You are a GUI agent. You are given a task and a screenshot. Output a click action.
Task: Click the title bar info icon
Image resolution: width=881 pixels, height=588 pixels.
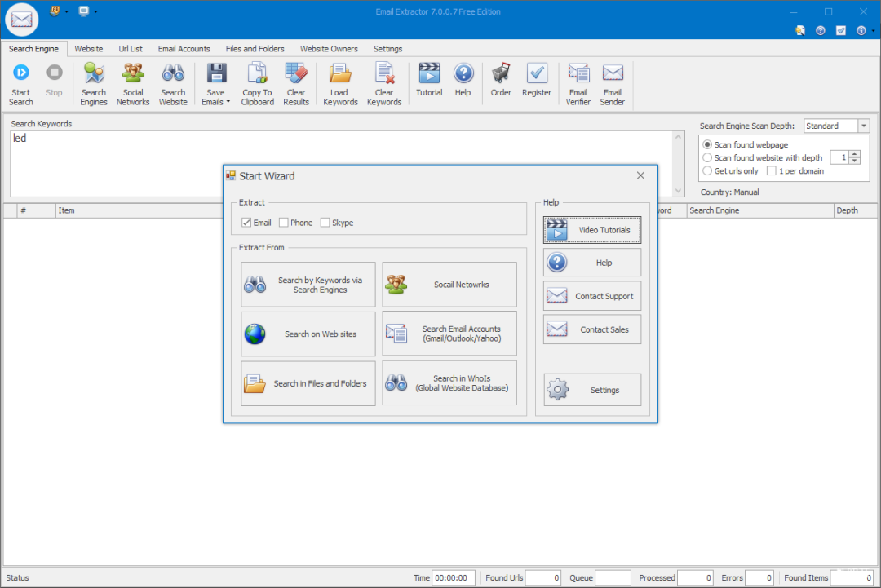tap(861, 30)
